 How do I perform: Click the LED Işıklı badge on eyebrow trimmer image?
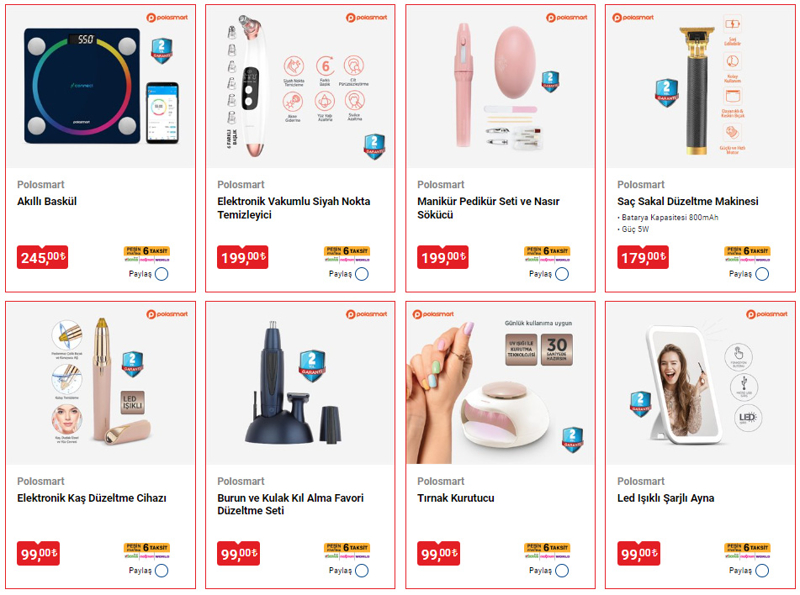pos(133,402)
